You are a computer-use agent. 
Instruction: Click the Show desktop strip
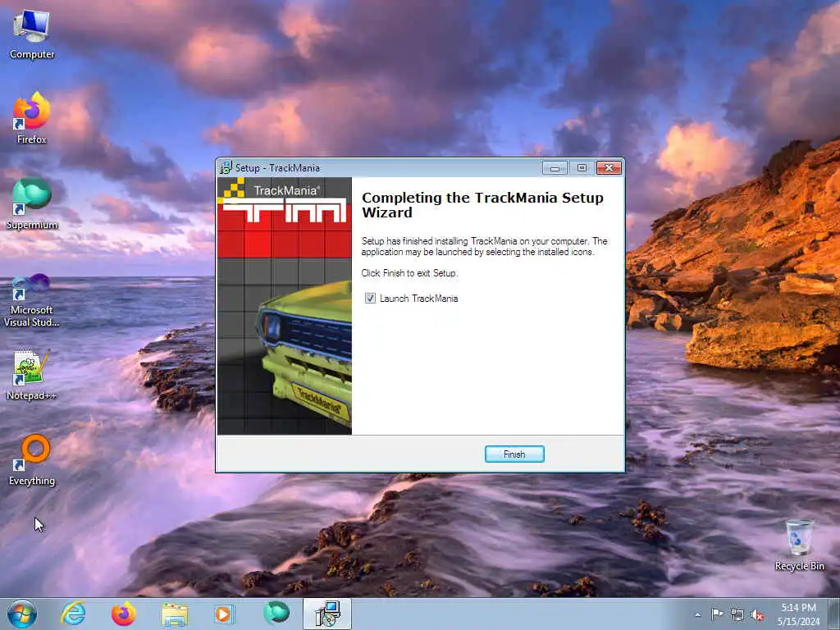pos(833,614)
